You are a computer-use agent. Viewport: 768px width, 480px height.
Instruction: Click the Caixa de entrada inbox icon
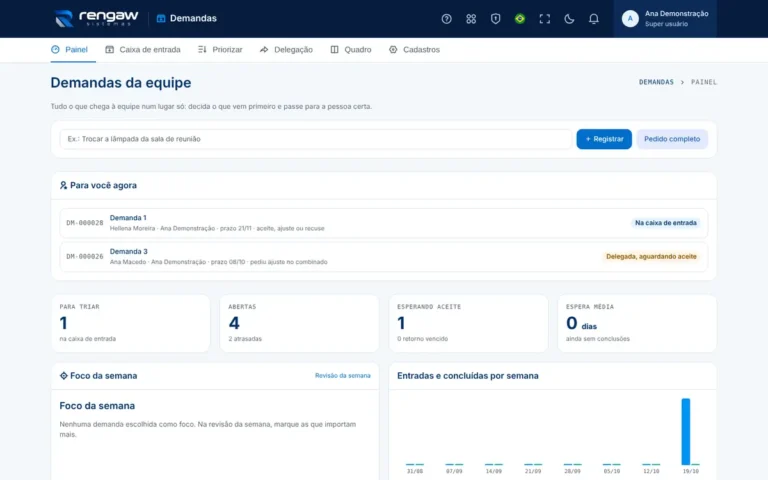(110, 49)
